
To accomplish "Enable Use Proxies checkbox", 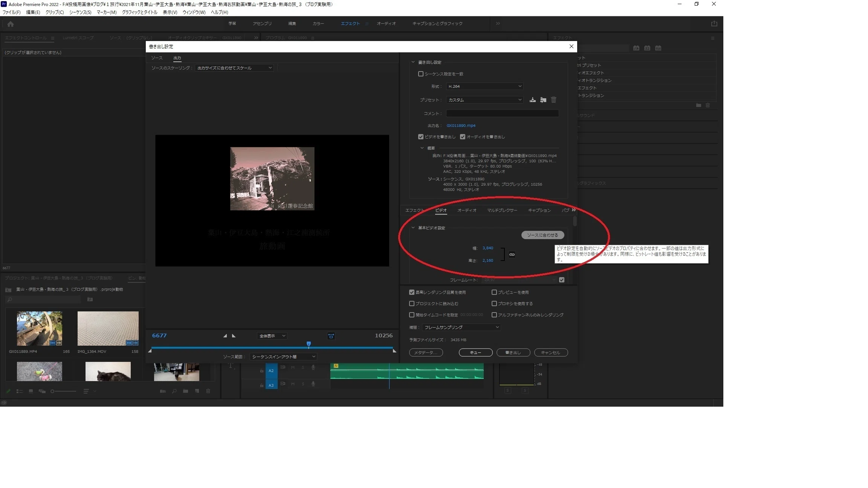I will click(x=494, y=303).
